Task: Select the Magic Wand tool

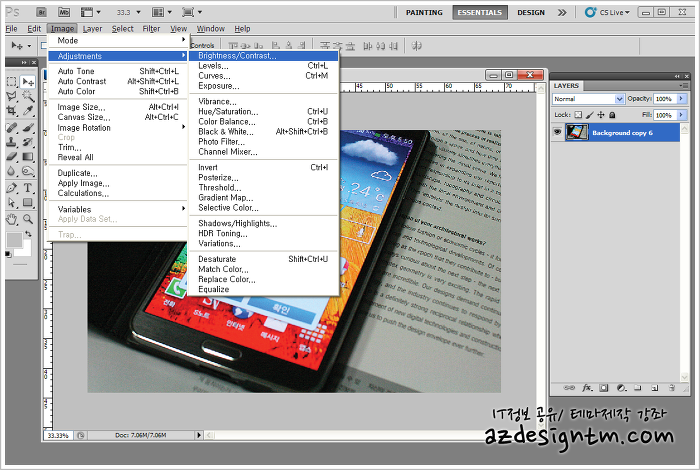Action: pos(28,96)
